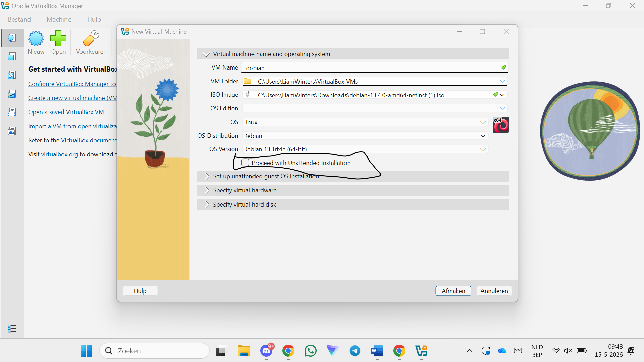Open the ISO Image dropdown arrow
This screenshot has height=362, width=644.
502,95
